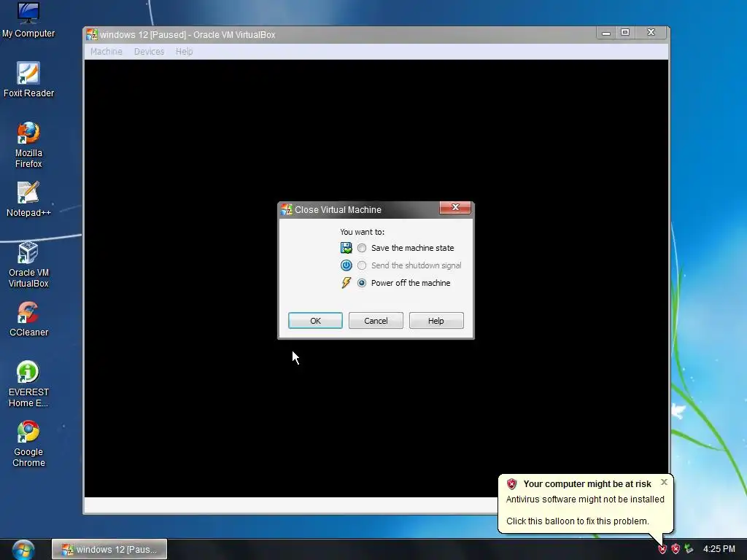
Task: Click the network connection tray icon
Action: 689,549
